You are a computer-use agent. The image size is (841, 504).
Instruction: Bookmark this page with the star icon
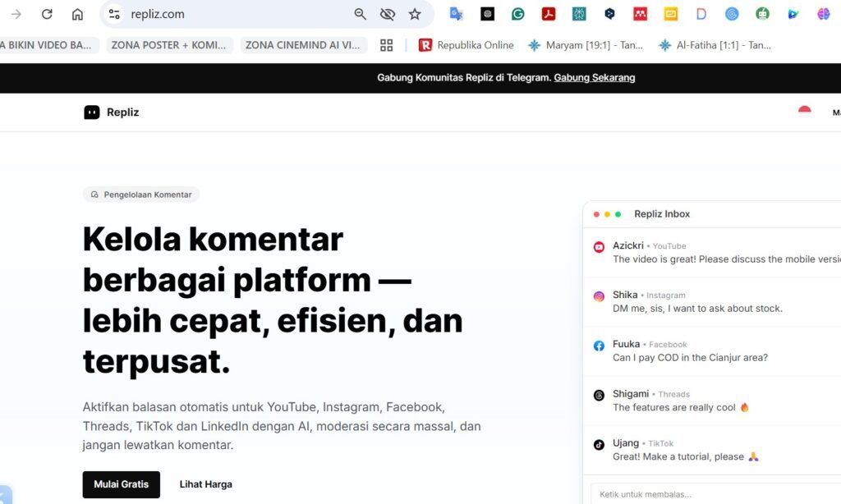tap(415, 14)
